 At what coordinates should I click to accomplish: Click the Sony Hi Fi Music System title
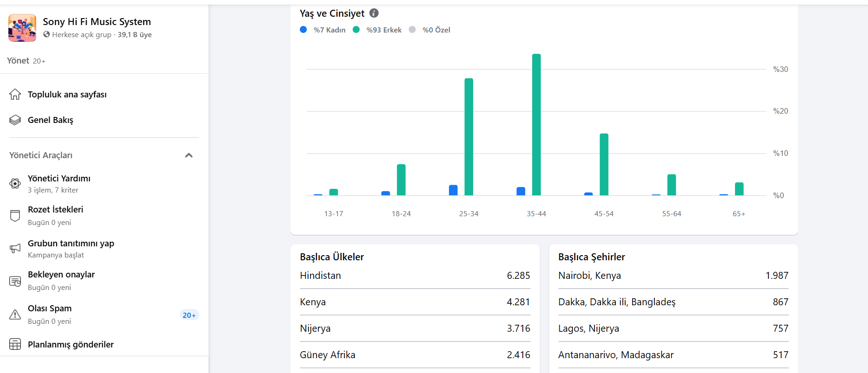pos(97,22)
